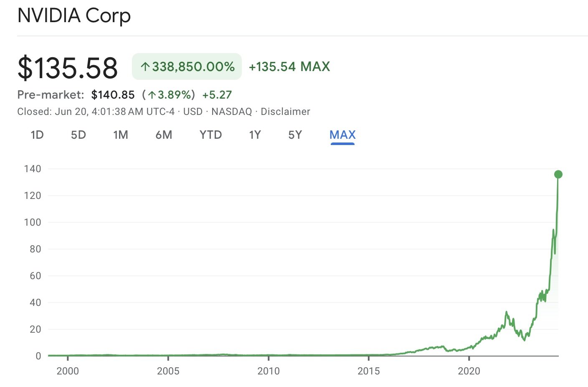The height and width of the screenshot is (387, 588).
Task: Click the 338,850.00% gain badge
Action: click(187, 66)
